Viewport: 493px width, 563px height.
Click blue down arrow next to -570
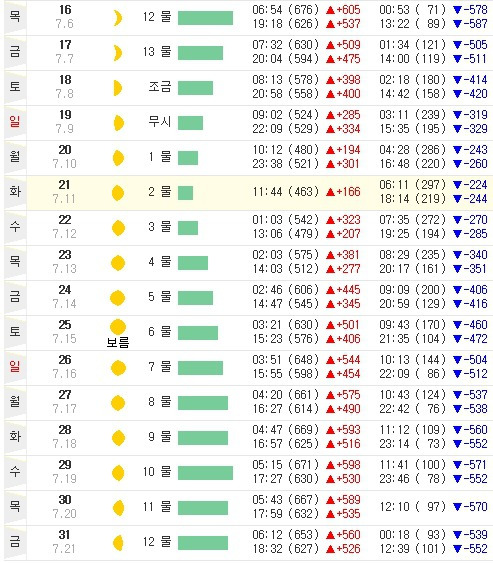[x=457, y=507]
